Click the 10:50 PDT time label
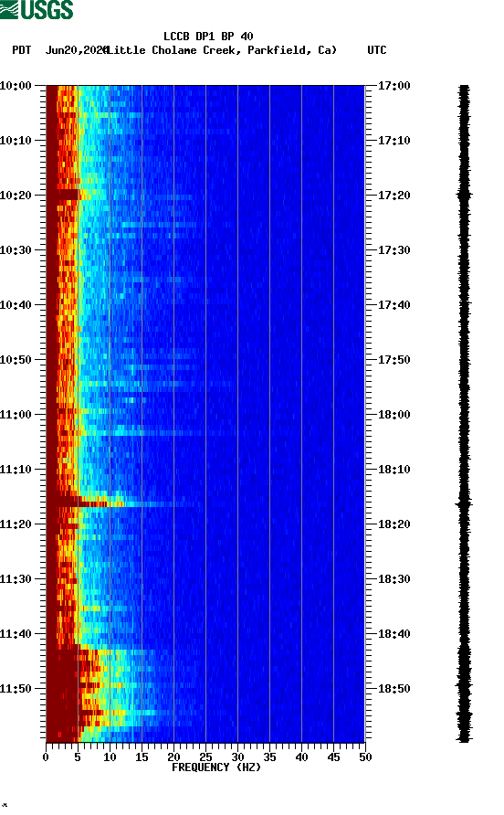 16,360
